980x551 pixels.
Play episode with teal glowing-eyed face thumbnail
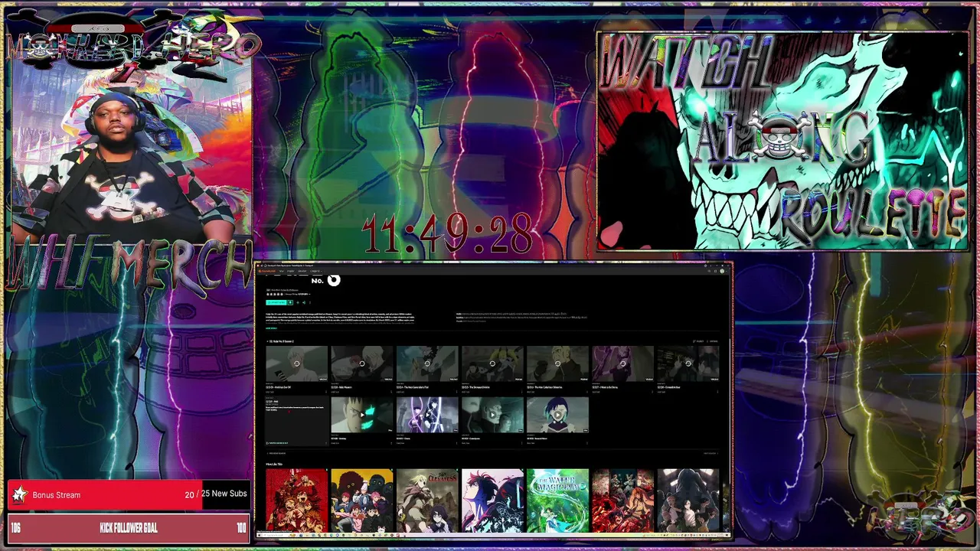362,415
